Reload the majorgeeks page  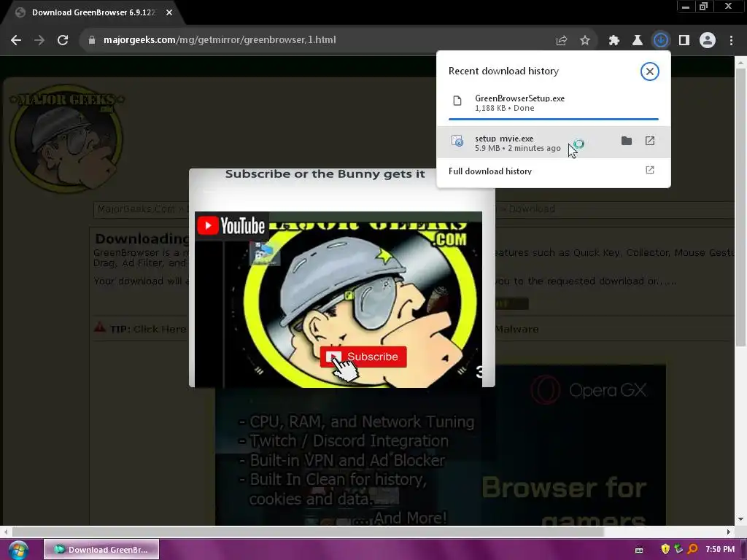point(63,40)
